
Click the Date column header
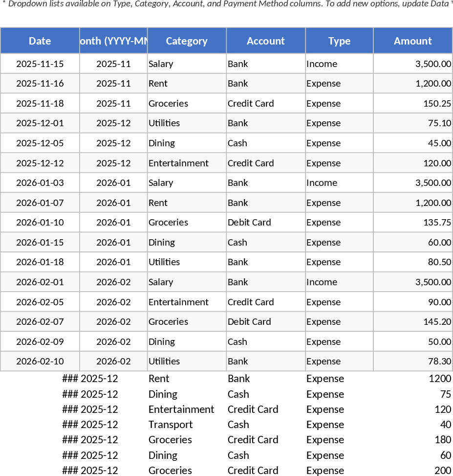coord(40,41)
